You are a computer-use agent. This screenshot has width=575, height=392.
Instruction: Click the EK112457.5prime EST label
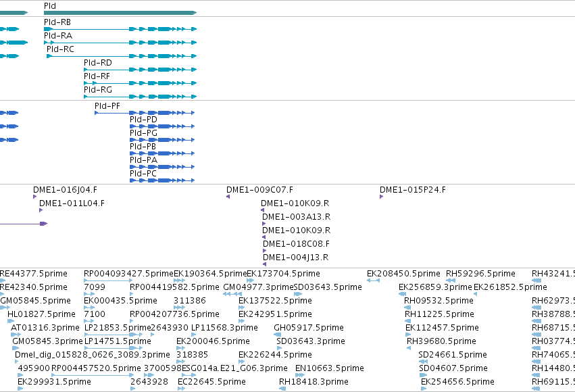tap(443, 328)
